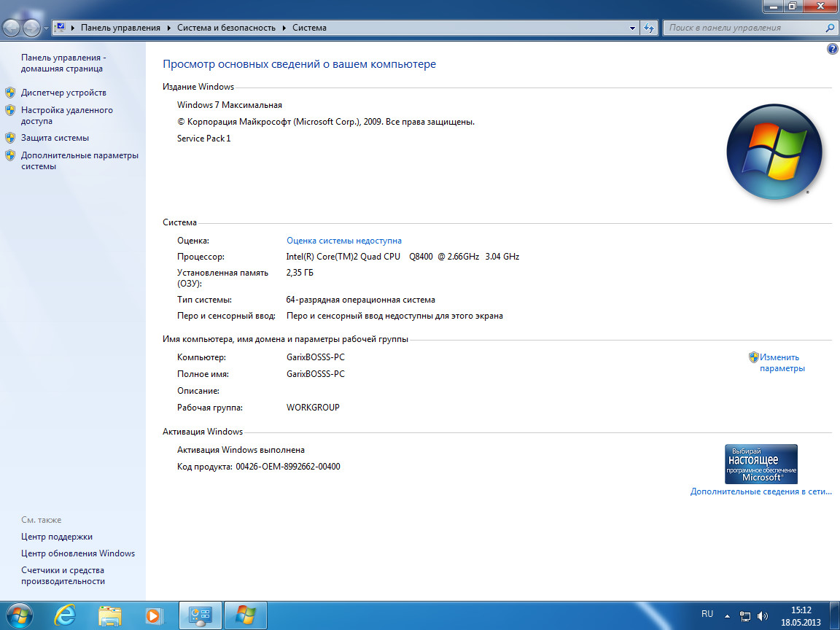Open recent pages dropdown next to Forward
840x630 pixels.
click(46, 28)
